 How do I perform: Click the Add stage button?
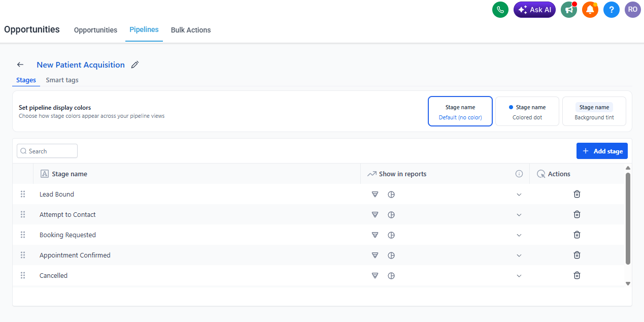[602, 151]
